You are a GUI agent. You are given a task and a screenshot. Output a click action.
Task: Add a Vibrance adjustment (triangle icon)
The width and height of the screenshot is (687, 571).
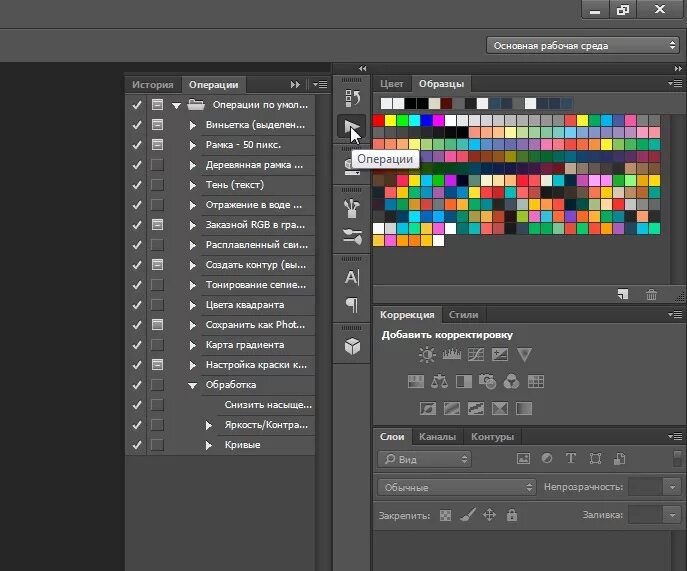point(524,355)
